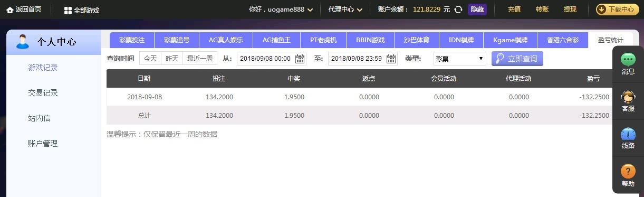Click the 2018-09-08 date cell
The height and width of the screenshot is (197, 644).
click(x=145, y=97)
